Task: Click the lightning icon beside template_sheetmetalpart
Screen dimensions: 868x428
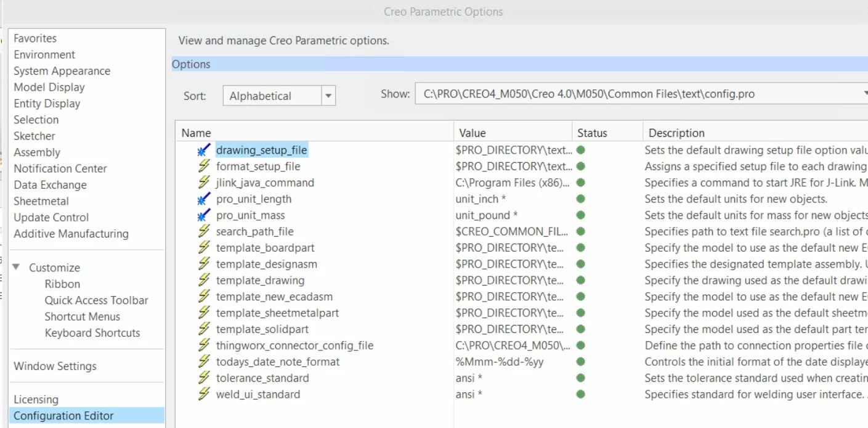Action: point(204,313)
